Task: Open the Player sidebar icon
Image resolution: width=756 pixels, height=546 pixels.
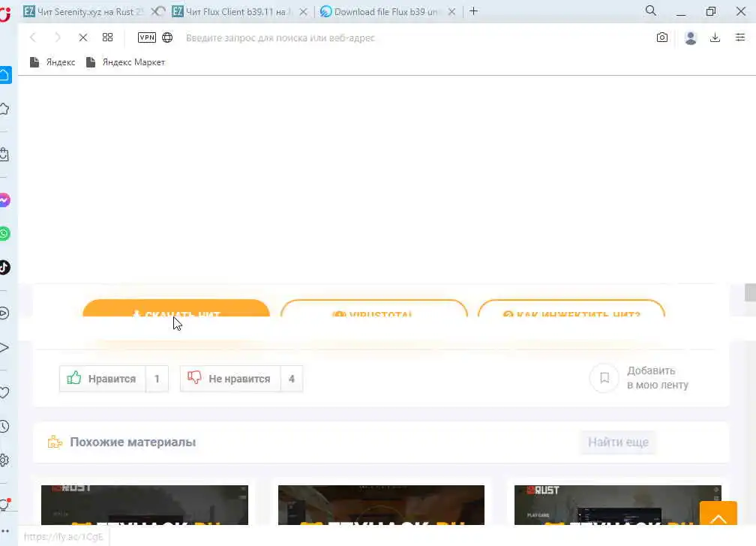Action: (4, 313)
